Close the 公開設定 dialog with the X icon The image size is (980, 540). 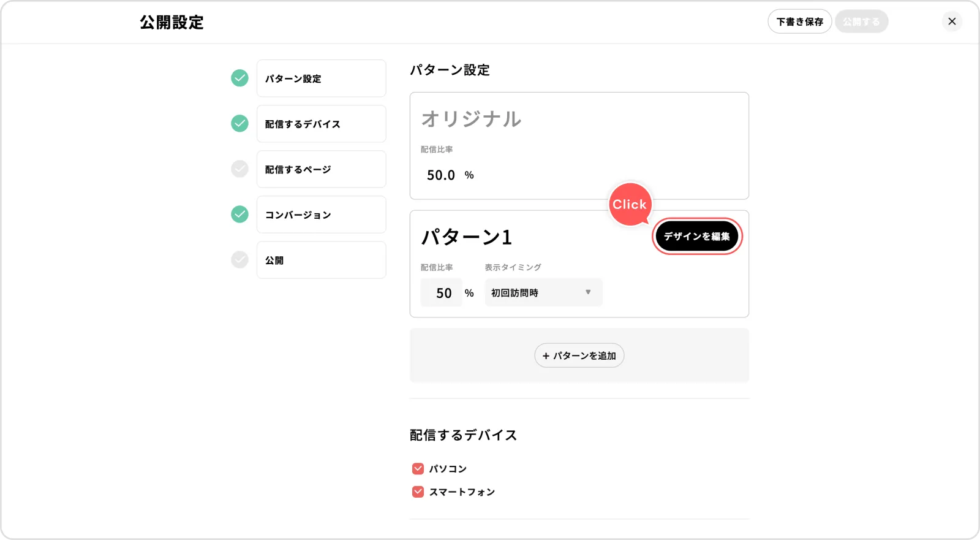tap(952, 21)
